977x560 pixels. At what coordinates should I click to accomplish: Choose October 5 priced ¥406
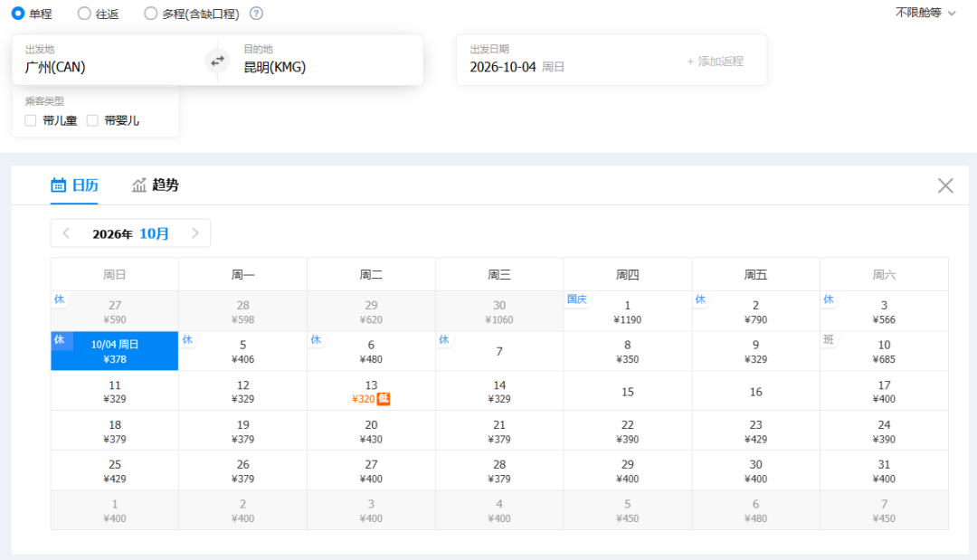[x=243, y=351]
